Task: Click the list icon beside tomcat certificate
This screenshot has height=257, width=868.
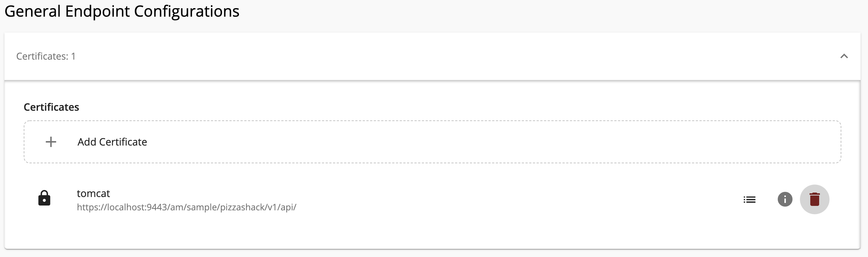Action: (749, 200)
